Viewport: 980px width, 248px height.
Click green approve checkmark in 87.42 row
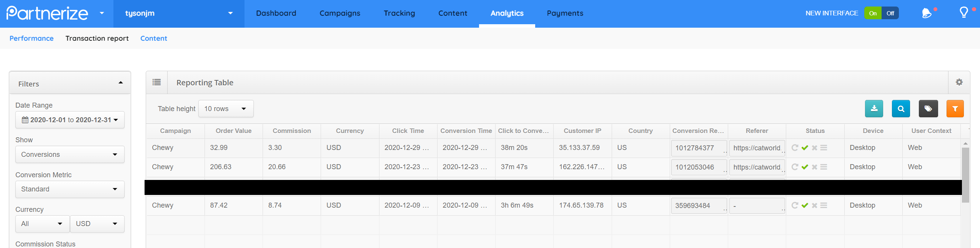pyautogui.click(x=805, y=205)
